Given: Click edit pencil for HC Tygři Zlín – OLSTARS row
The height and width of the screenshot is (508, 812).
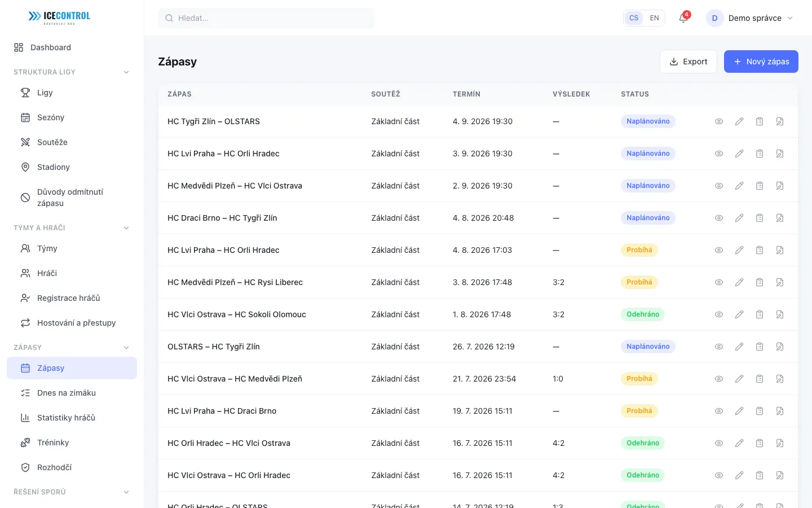Looking at the screenshot, I should pos(739,121).
